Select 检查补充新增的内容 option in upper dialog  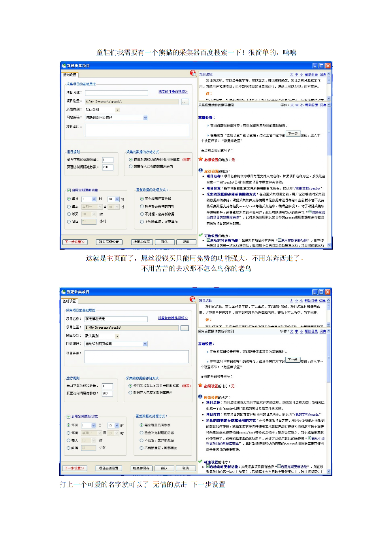click(142, 206)
